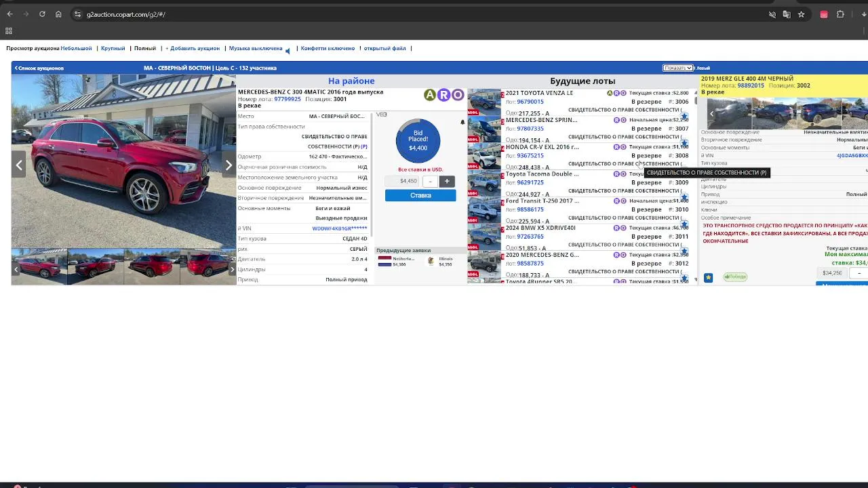Toggle confetti enabled setting
The height and width of the screenshot is (488, 868).
click(x=328, y=48)
